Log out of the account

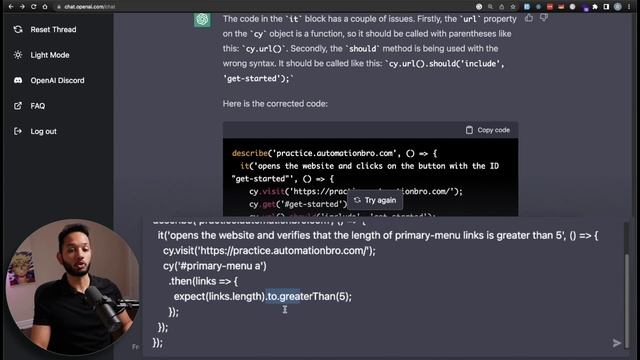[43, 131]
